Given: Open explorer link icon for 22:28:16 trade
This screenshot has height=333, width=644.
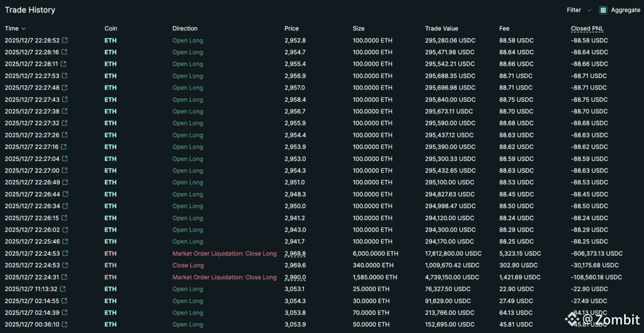Looking at the screenshot, I should point(64,52).
